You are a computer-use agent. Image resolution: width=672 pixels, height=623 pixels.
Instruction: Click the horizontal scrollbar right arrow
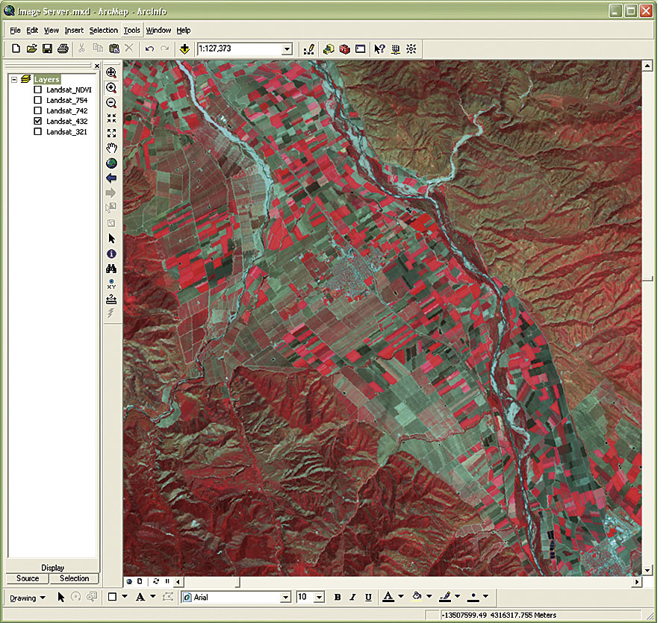pos(637,581)
